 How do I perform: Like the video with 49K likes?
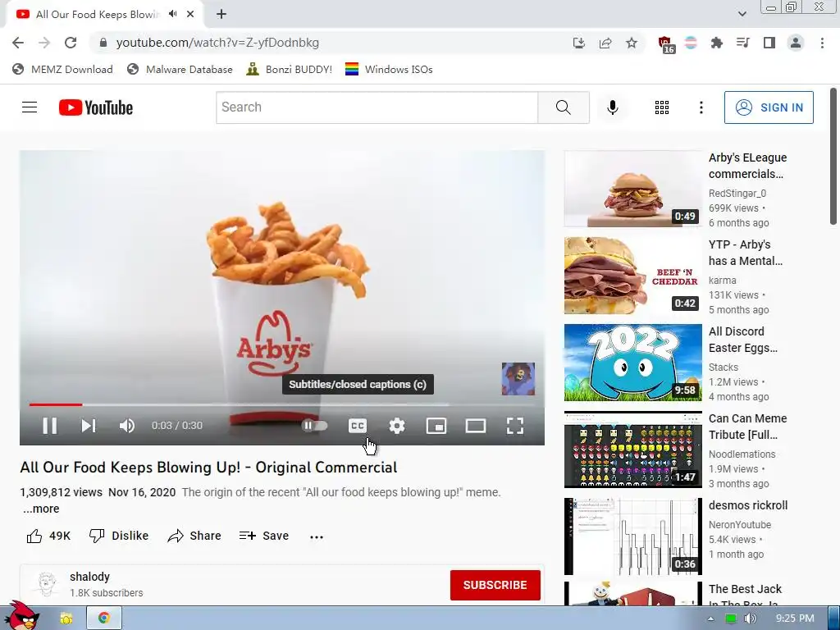(48, 536)
